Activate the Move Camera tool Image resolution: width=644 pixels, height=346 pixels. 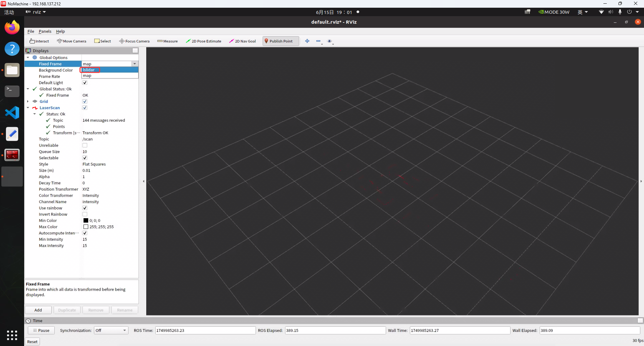71,41
